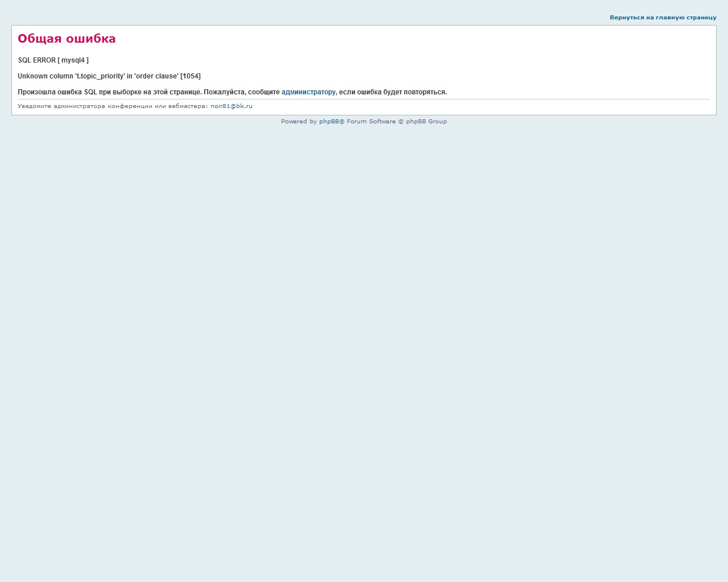Click the 'Powered by' footer text
Viewport: 728px width, 582px height.
[299, 122]
